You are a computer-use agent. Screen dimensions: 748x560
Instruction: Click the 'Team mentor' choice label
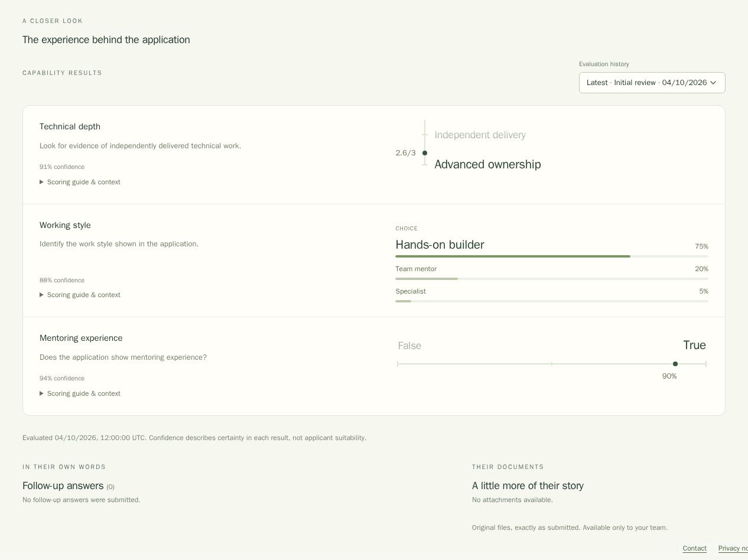click(416, 269)
